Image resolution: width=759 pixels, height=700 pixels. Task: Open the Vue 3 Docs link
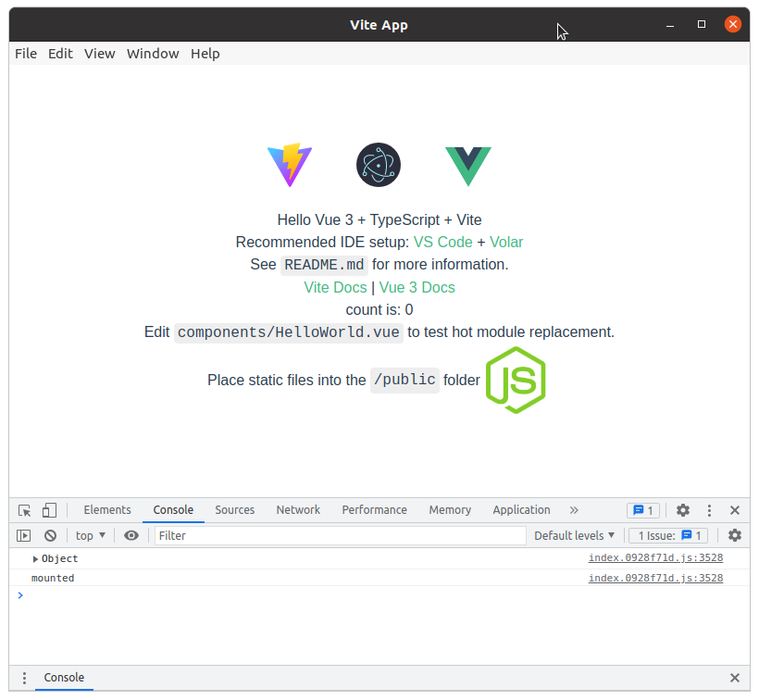coord(417,288)
